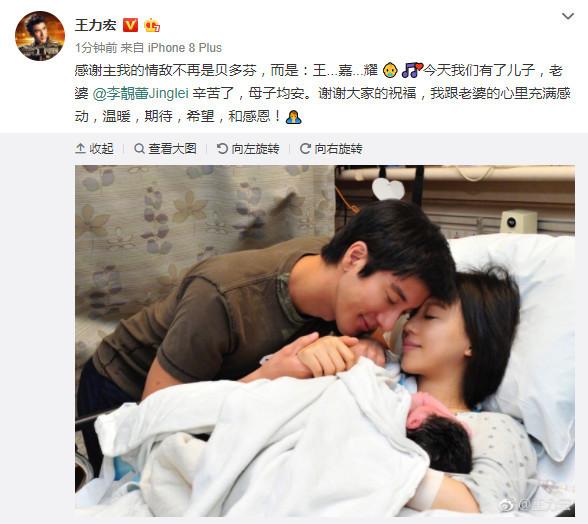Click the orange V verified badge
588x524 pixels.
(x=130, y=25)
